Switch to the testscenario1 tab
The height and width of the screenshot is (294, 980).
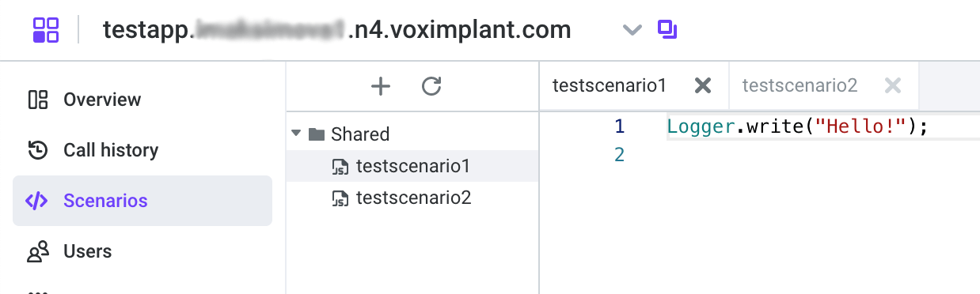(x=610, y=85)
